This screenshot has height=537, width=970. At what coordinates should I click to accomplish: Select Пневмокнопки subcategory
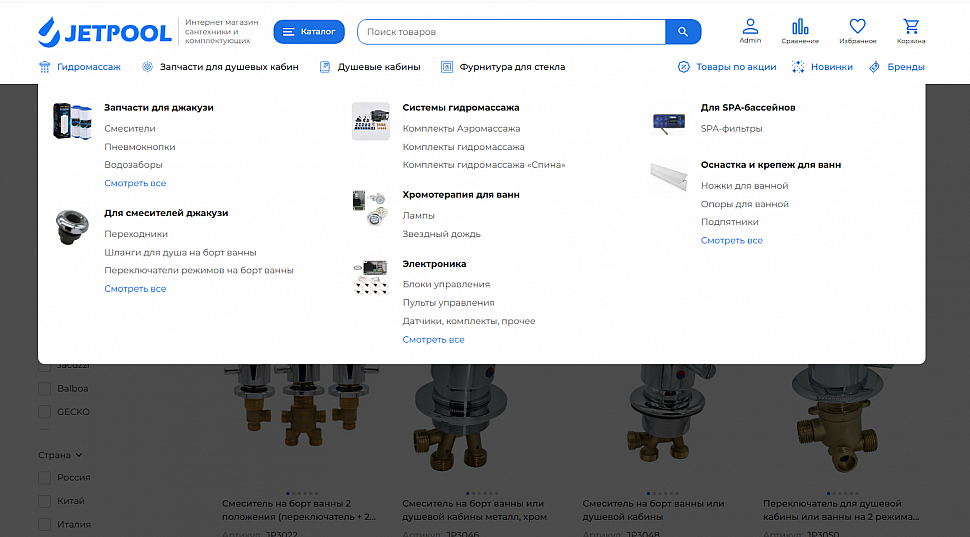140,147
